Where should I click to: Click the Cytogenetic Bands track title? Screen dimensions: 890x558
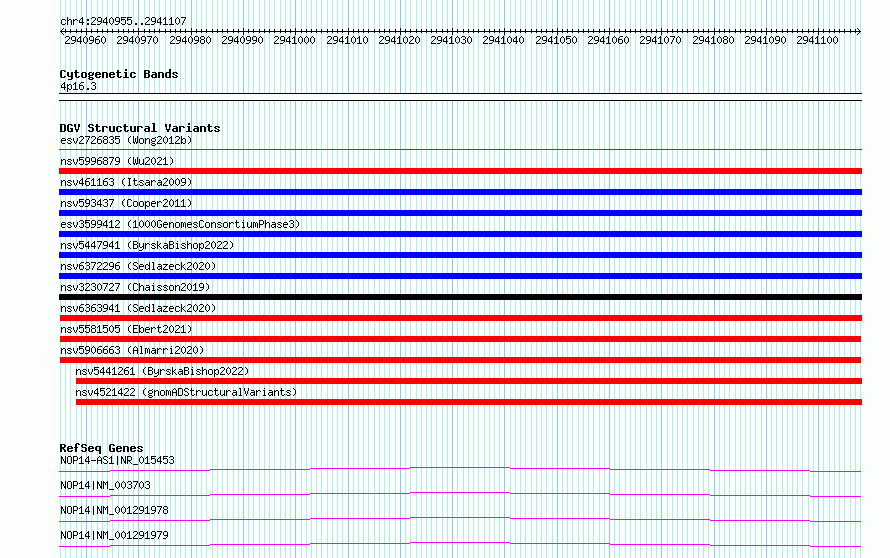click(119, 74)
